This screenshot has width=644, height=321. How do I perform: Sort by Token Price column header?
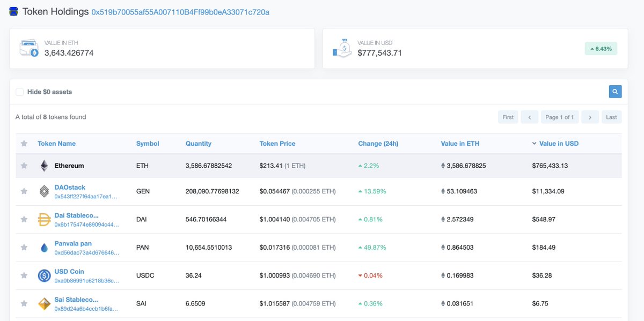[x=277, y=144]
